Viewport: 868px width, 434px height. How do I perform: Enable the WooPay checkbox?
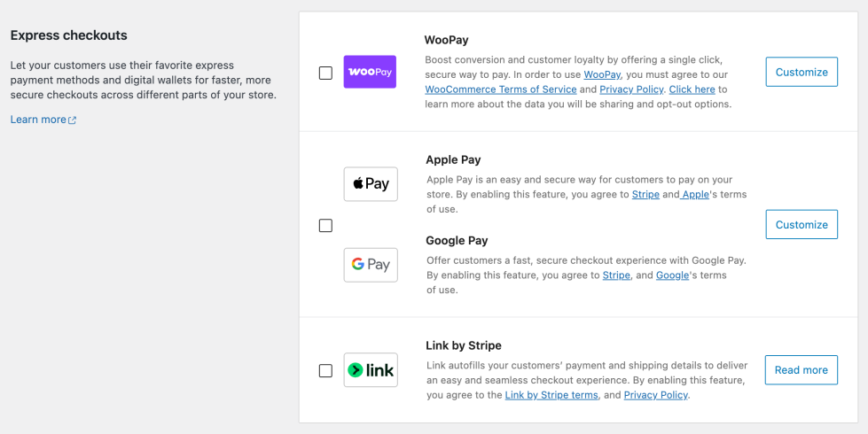point(325,73)
